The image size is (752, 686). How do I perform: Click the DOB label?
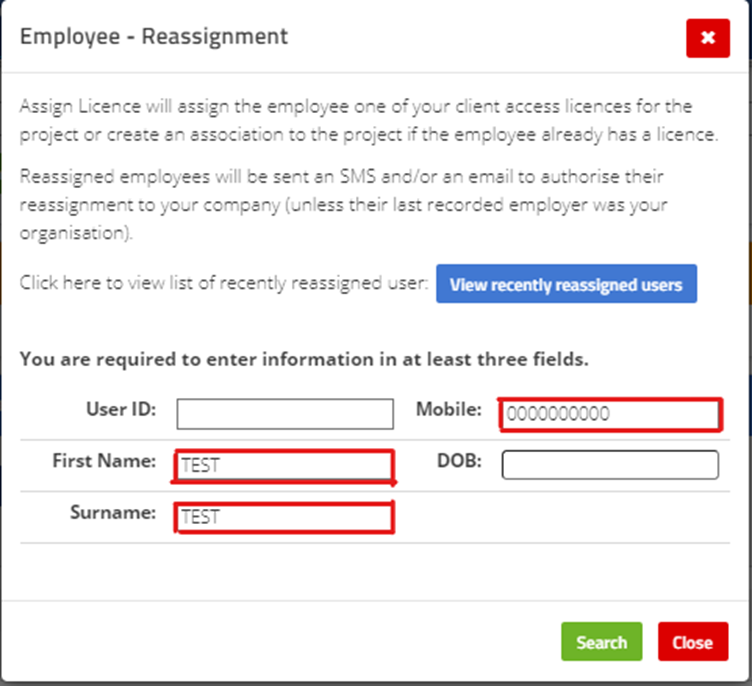[459, 461]
